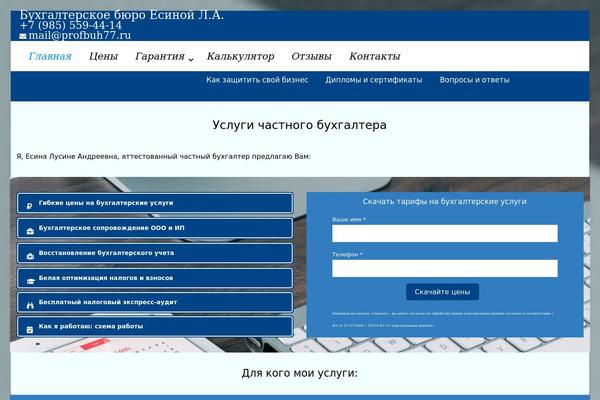Click the mail@profbuh77.ru email link
This screenshot has height=400, width=600.
click(80, 36)
